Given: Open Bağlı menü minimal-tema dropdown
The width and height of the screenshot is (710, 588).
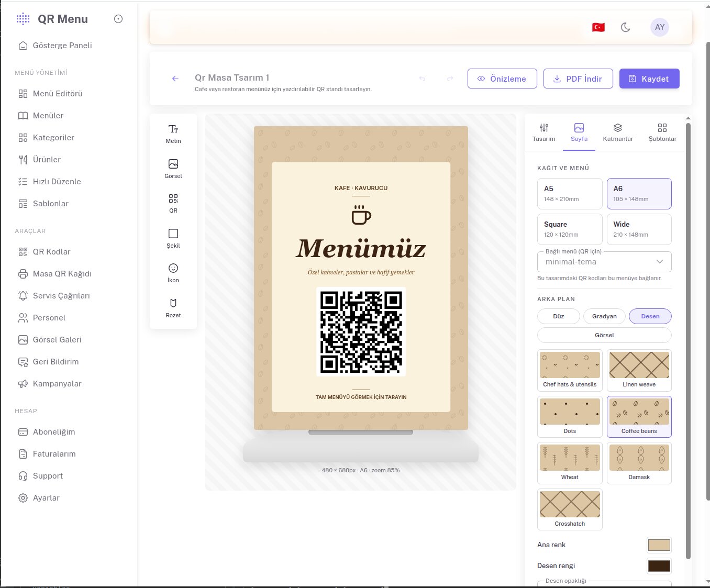Looking at the screenshot, I should point(604,262).
